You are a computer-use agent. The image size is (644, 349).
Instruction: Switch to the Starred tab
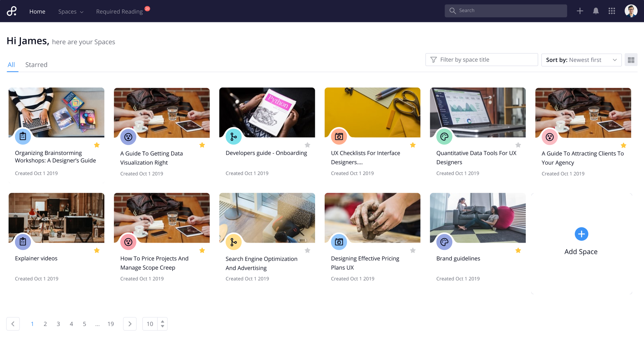36,64
